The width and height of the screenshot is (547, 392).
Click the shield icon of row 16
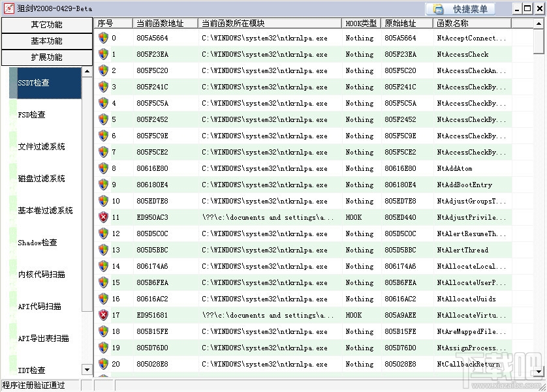click(103, 299)
